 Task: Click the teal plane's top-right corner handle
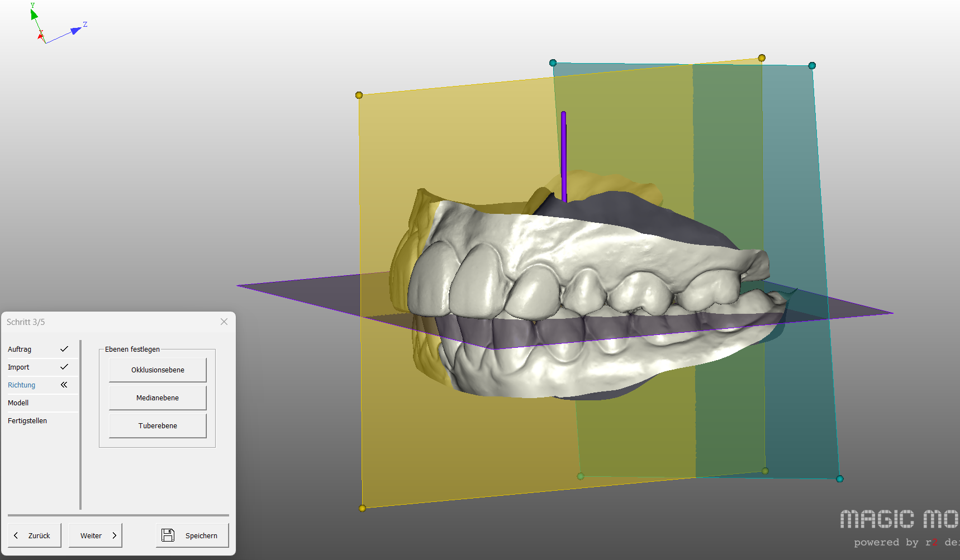[812, 66]
